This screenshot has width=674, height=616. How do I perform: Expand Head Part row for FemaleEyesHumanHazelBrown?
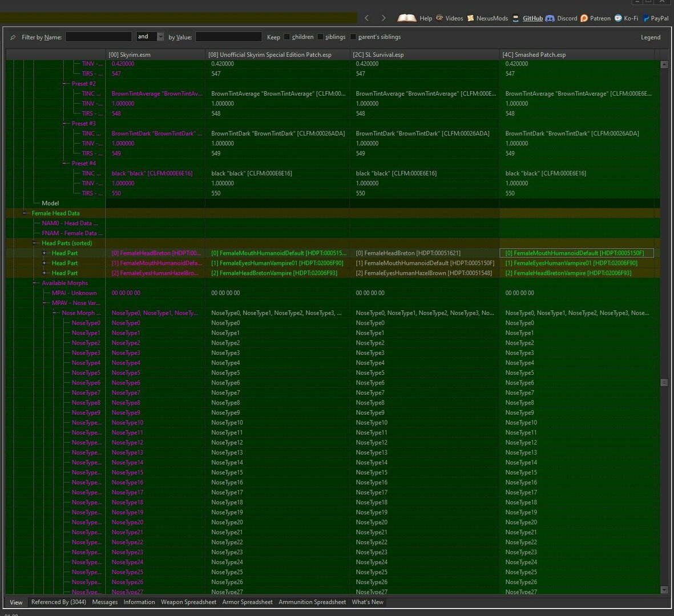tap(44, 273)
